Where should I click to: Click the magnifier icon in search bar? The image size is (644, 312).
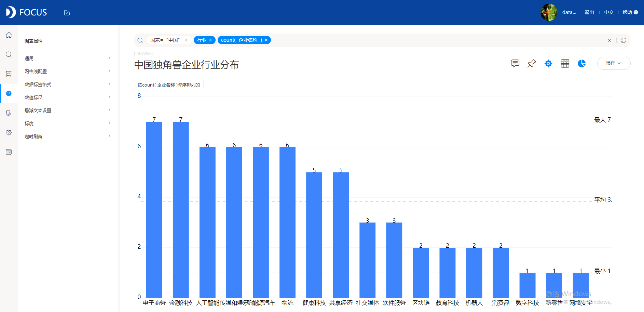tap(140, 40)
